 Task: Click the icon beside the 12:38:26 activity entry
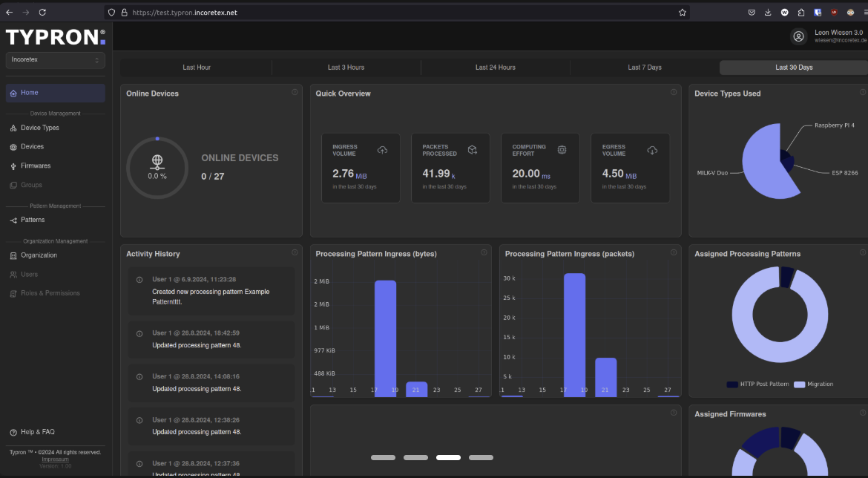(x=139, y=420)
